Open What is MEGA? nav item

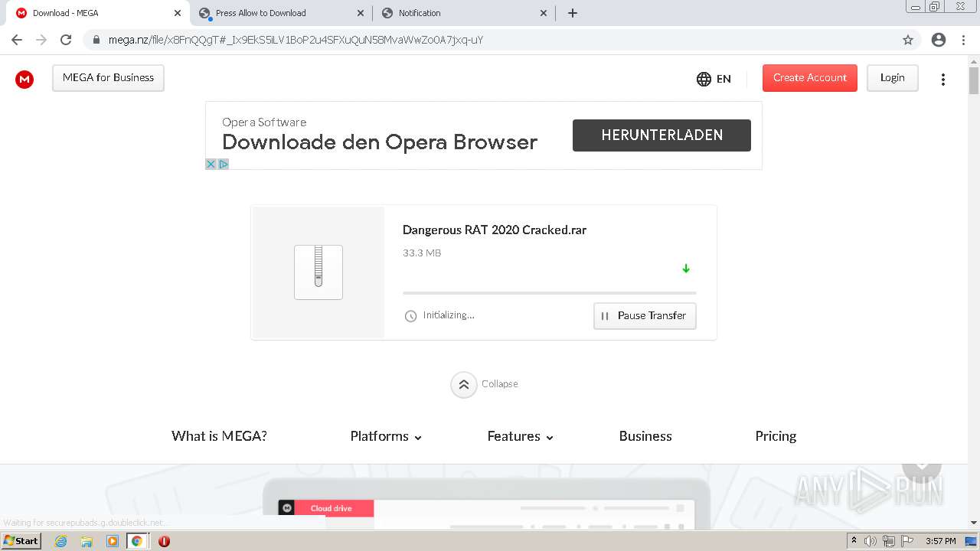point(219,436)
